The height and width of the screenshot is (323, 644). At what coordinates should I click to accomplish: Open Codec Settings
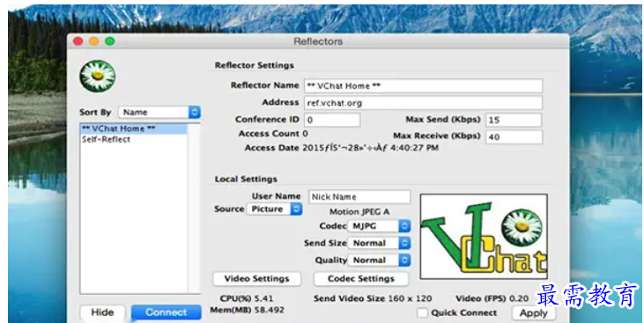coord(361,279)
